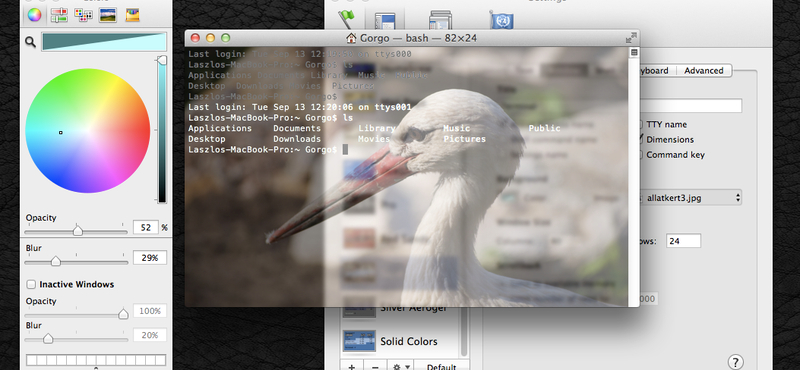Switch to the Advanced tab
The width and height of the screenshot is (800, 370).
coord(704,70)
